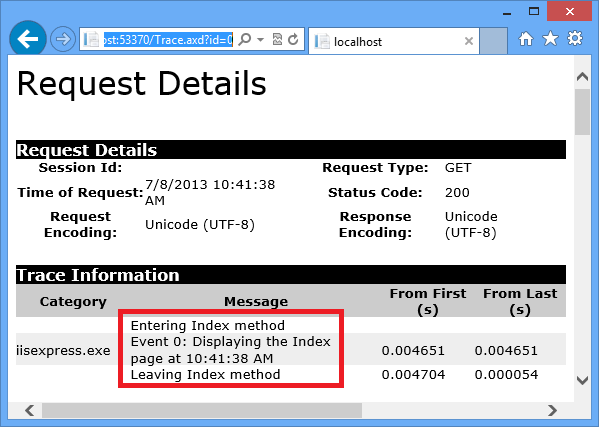
Task: Click the '0.004704' From First value
Action: click(413, 375)
